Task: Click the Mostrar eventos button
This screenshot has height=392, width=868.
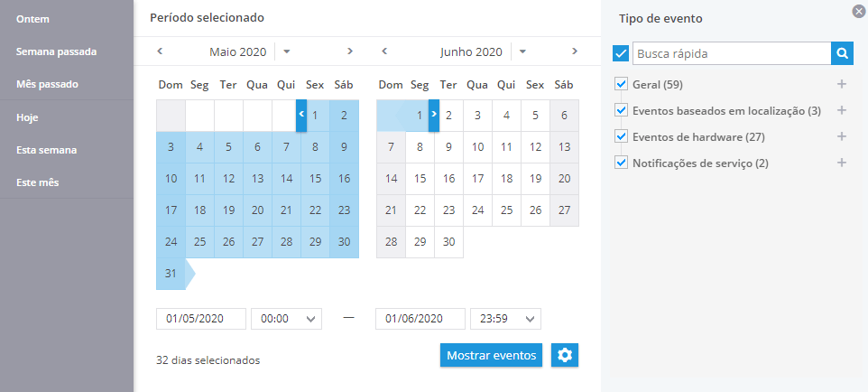Action: point(491,355)
